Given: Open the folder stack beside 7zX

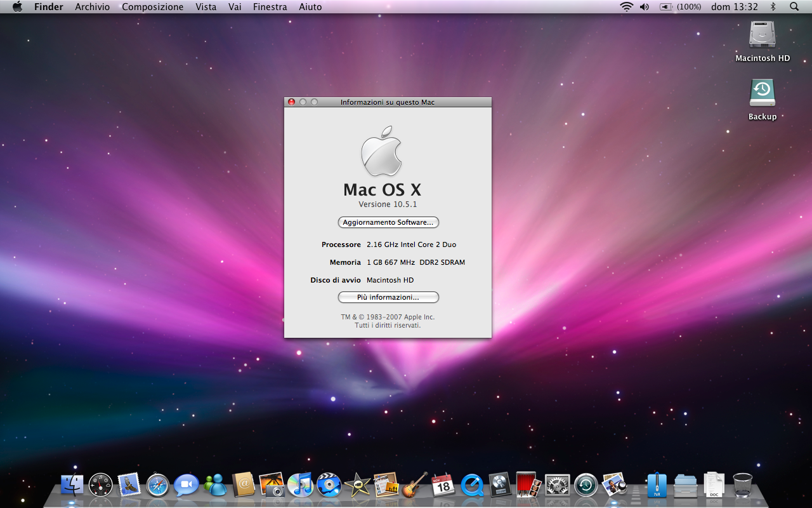Looking at the screenshot, I should (686, 486).
